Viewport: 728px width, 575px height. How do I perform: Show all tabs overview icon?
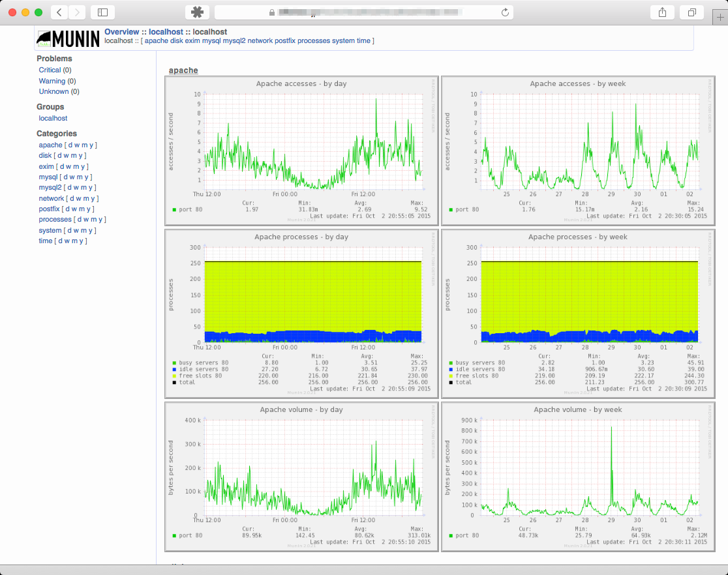(691, 12)
